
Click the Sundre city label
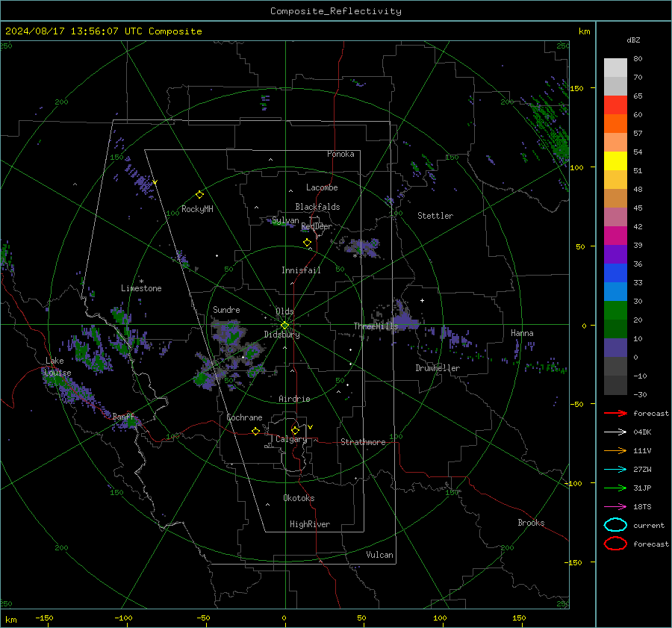[x=226, y=309]
